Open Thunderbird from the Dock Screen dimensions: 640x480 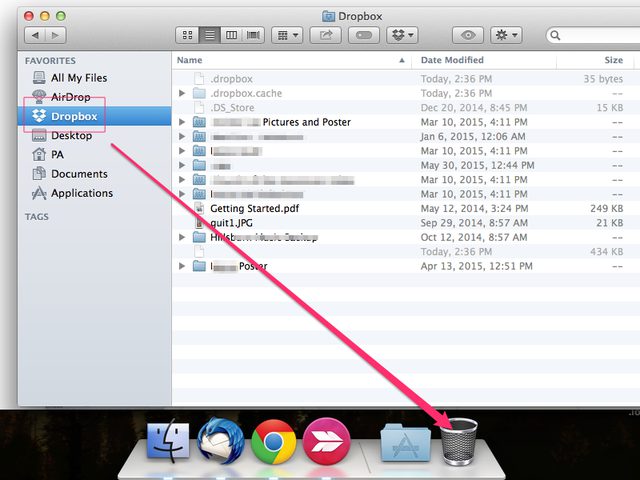pos(220,441)
